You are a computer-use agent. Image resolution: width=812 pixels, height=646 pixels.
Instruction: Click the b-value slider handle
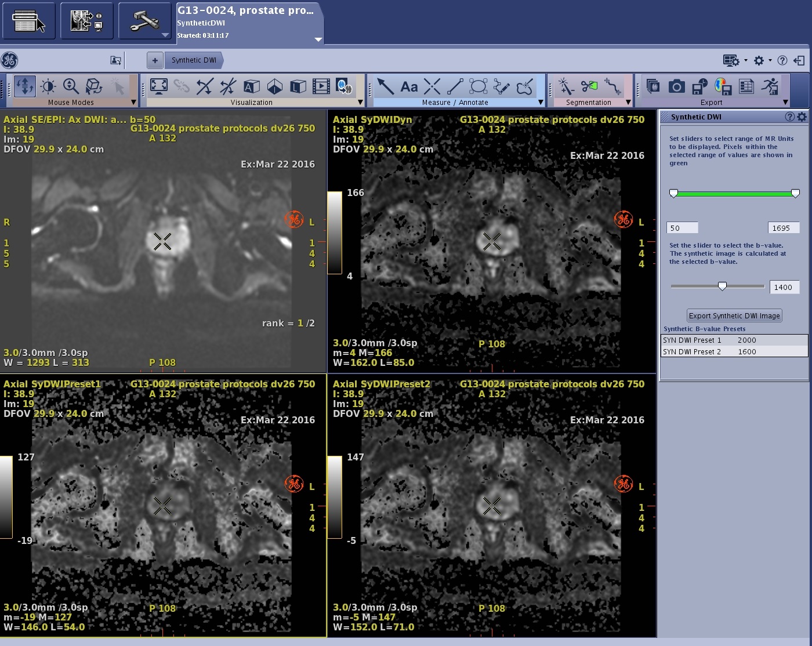click(x=722, y=286)
